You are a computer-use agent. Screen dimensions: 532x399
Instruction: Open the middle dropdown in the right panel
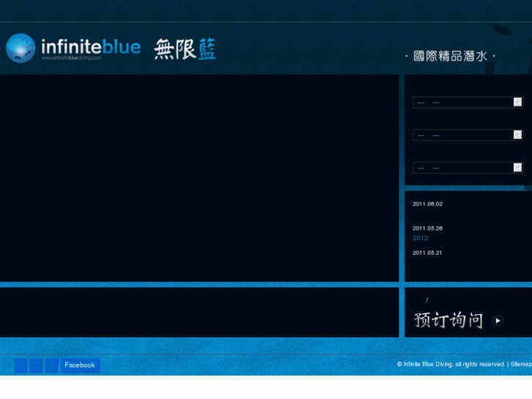(468, 135)
